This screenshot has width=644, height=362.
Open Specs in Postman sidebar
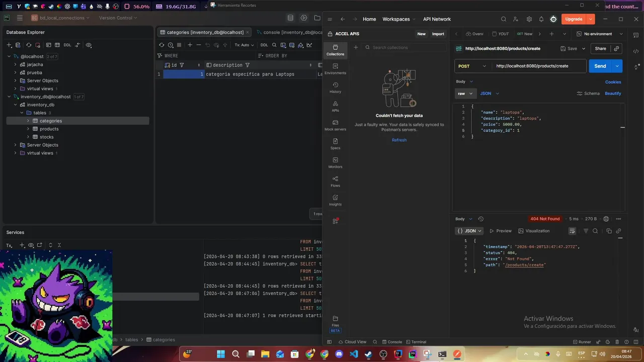click(335, 144)
